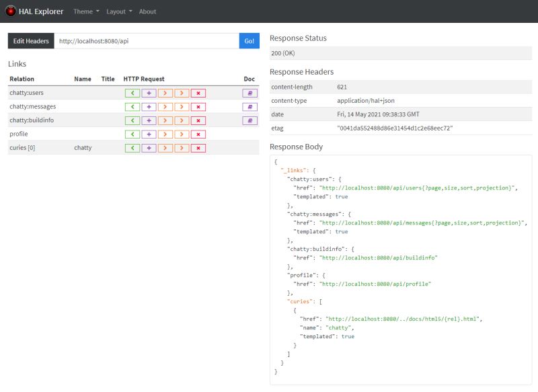Image resolution: width=538 pixels, height=392 pixels.
Task: Execute a DELETE request on chatty:messages
Action: (198, 106)
